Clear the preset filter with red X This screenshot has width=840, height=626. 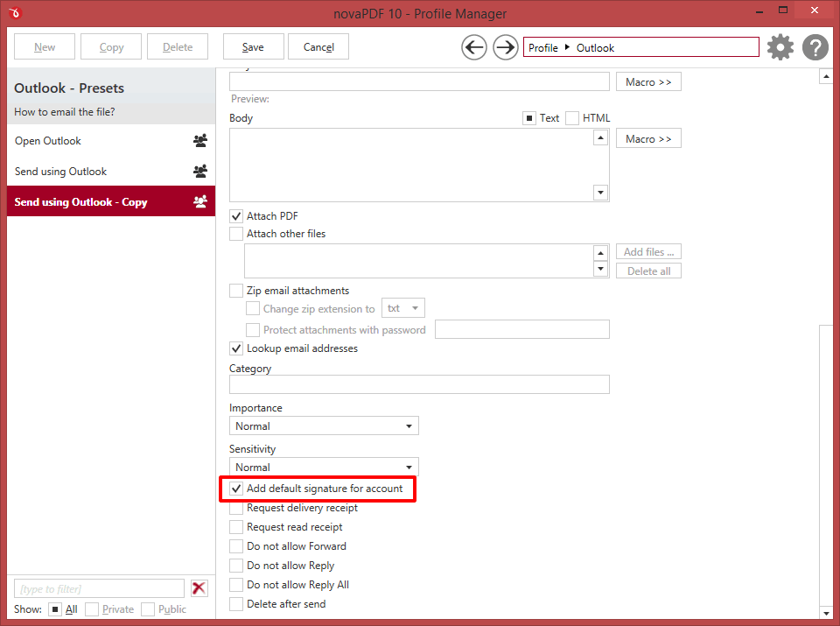(x=199, y=588)
